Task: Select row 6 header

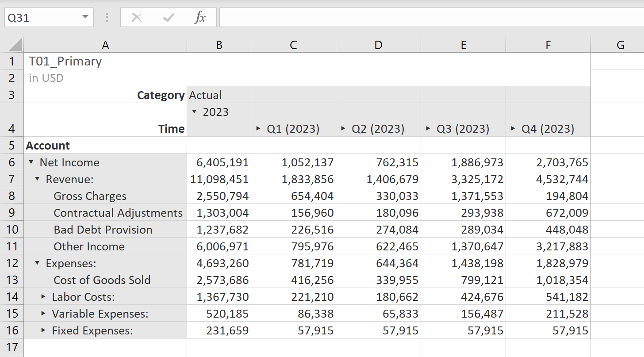Action: pyautogui.click(x=12, y=162)
